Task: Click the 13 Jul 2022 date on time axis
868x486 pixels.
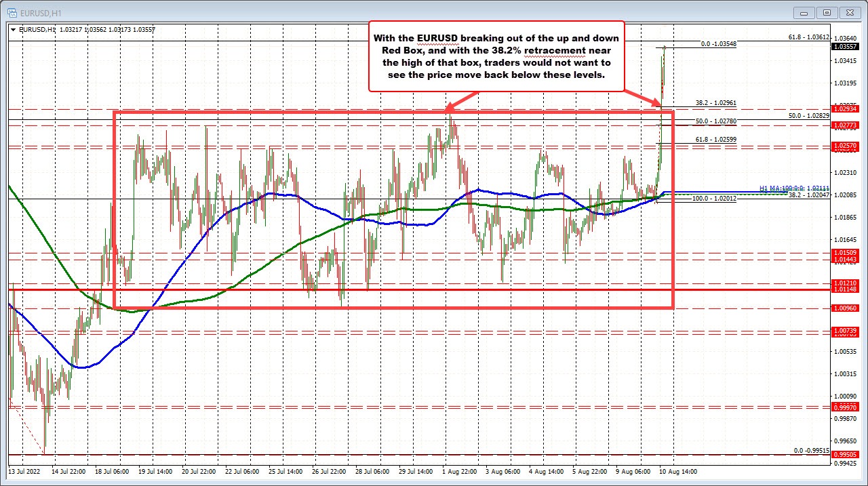Action: [x=25, y=471]
